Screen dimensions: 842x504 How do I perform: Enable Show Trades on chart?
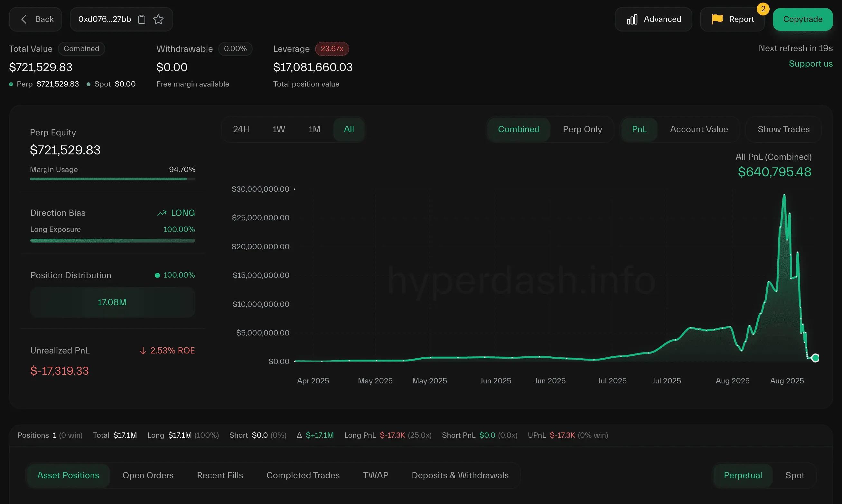[783, 129]
